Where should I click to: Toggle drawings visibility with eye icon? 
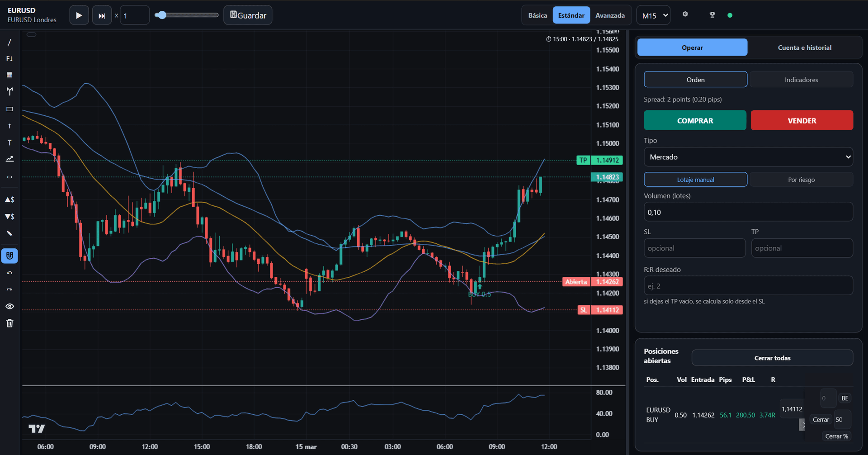[x=9, y=306]
